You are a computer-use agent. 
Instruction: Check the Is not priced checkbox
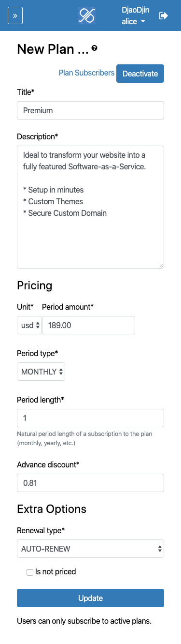[x=30, y=572]
